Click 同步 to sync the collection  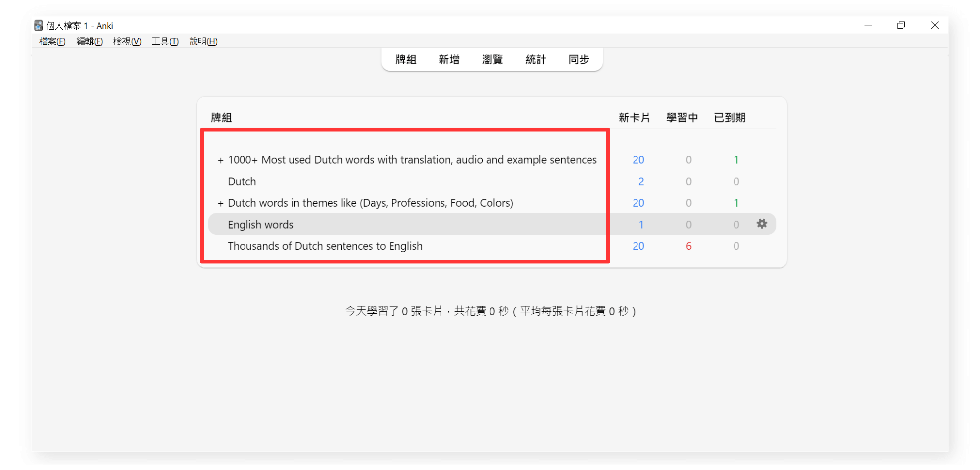[x=579, y=60]
